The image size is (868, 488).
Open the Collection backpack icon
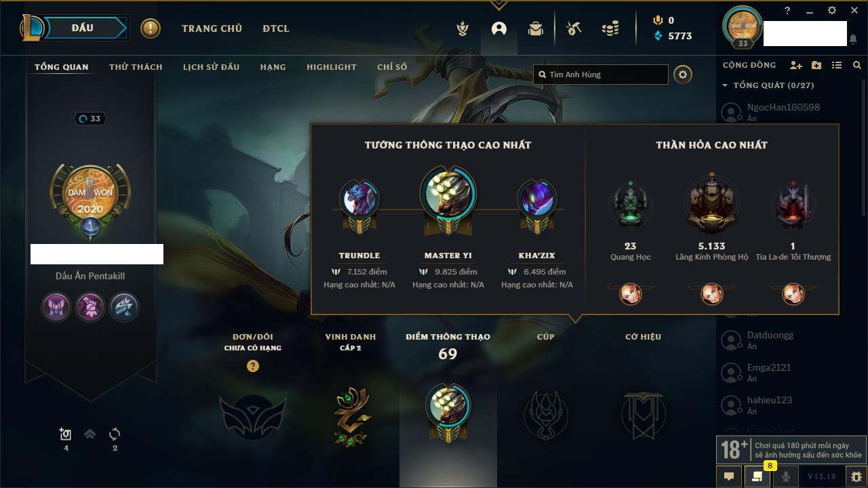[x=536, y=28]
